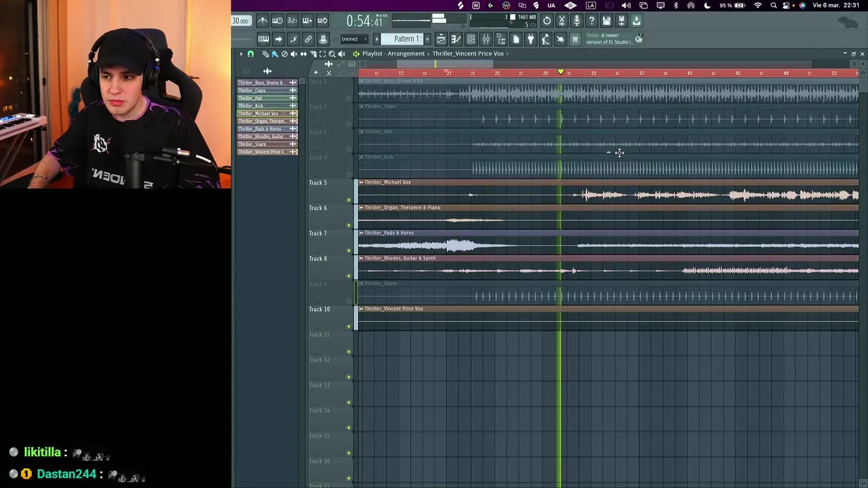This screenshot has height=488, width=868.
Task: Open the Mixer view icon
Action: point(486,39)
